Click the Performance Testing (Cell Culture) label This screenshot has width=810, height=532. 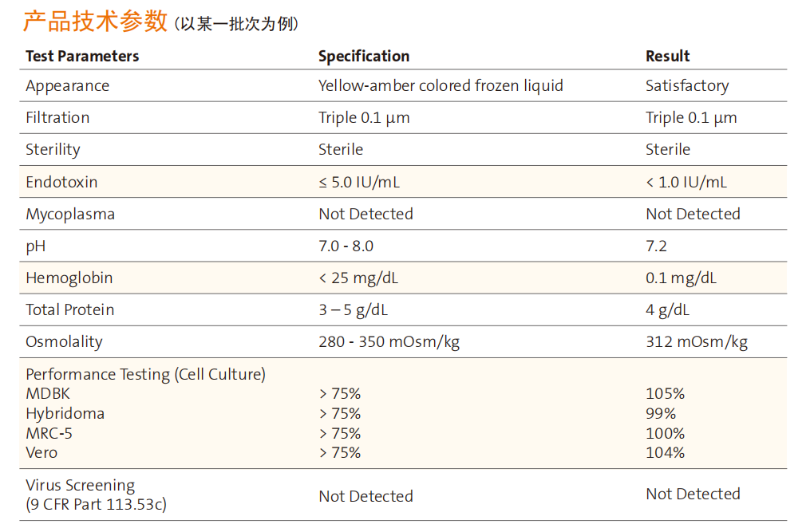146,374
